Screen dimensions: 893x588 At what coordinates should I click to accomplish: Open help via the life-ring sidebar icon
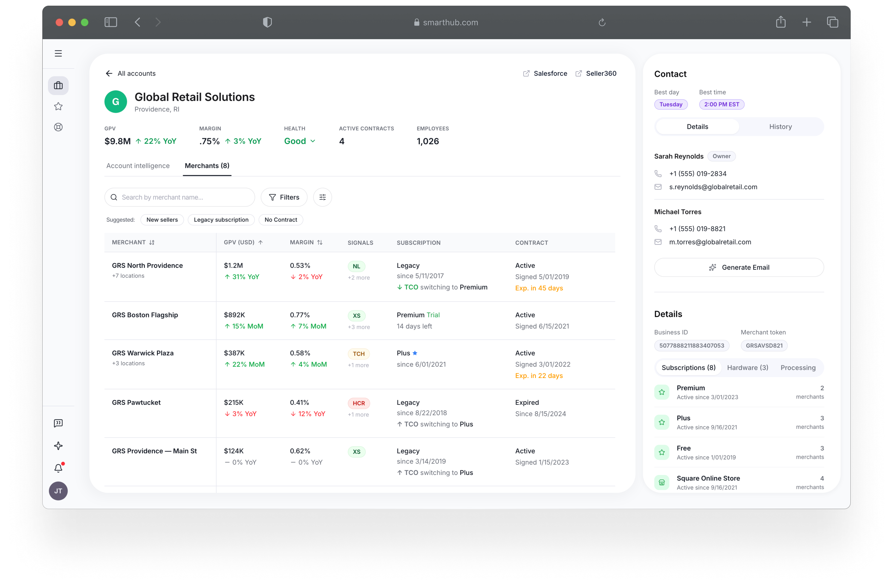coord(58,127)
